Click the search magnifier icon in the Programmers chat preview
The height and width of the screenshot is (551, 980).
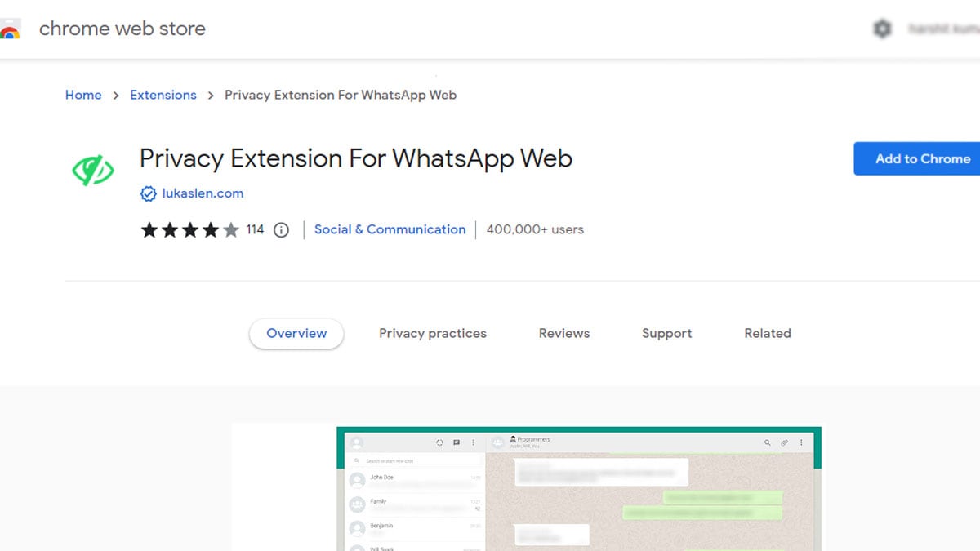click(767, 442)
